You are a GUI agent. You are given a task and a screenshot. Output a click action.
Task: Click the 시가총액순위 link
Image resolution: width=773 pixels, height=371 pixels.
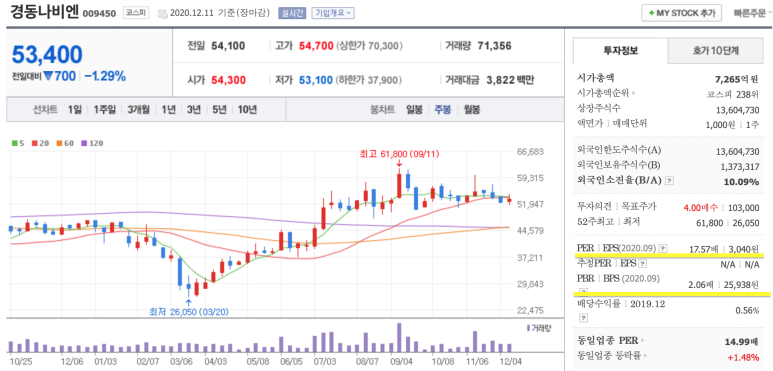(x=603, y=93)
